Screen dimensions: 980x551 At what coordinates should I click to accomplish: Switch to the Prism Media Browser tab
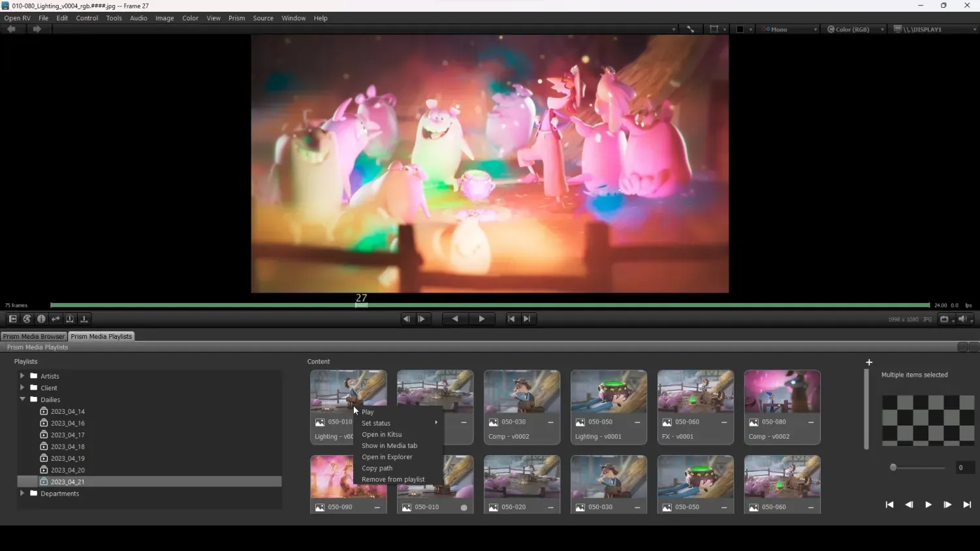(34, 337)
